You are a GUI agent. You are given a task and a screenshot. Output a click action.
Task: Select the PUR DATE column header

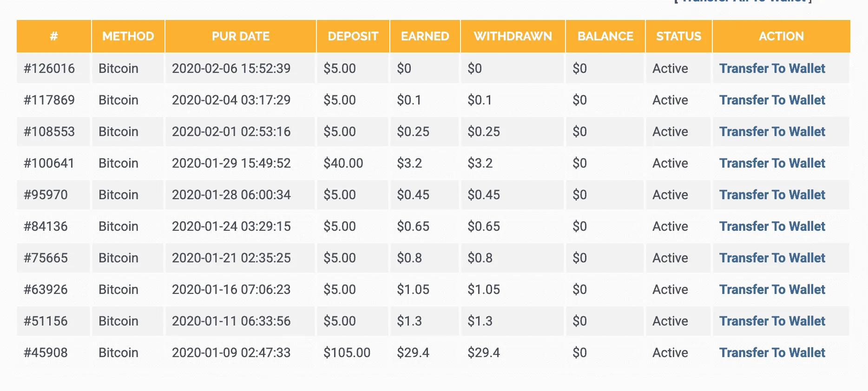(x=241, y=36)
